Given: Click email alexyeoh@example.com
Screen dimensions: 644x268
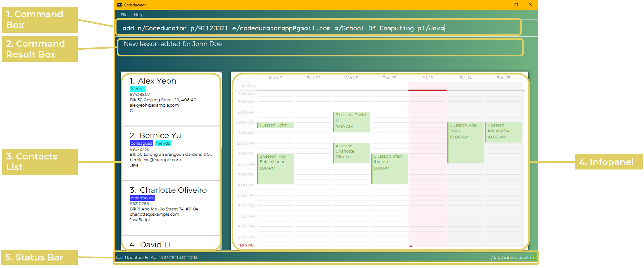Looking at the screenshot, I should click(154, 105).
